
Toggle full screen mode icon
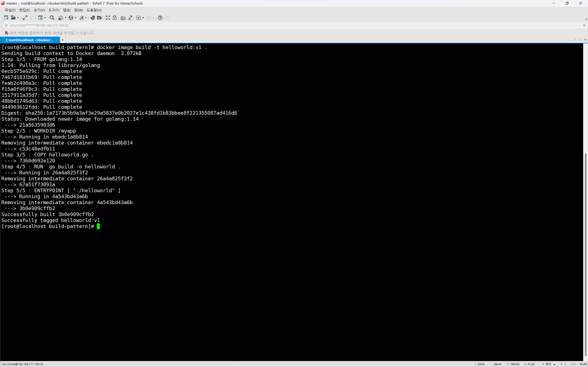108,18
